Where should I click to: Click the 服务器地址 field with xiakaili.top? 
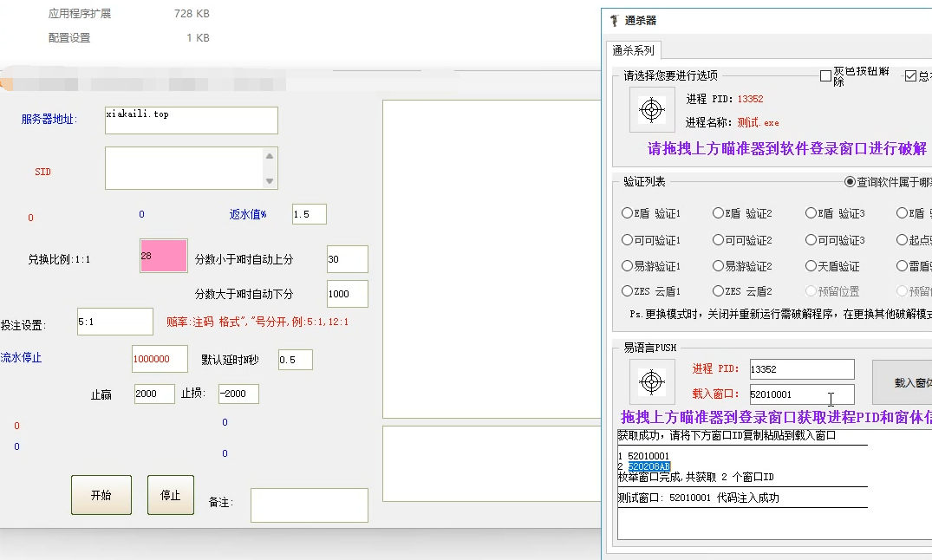pyautogui.click(x=191, y=120)
